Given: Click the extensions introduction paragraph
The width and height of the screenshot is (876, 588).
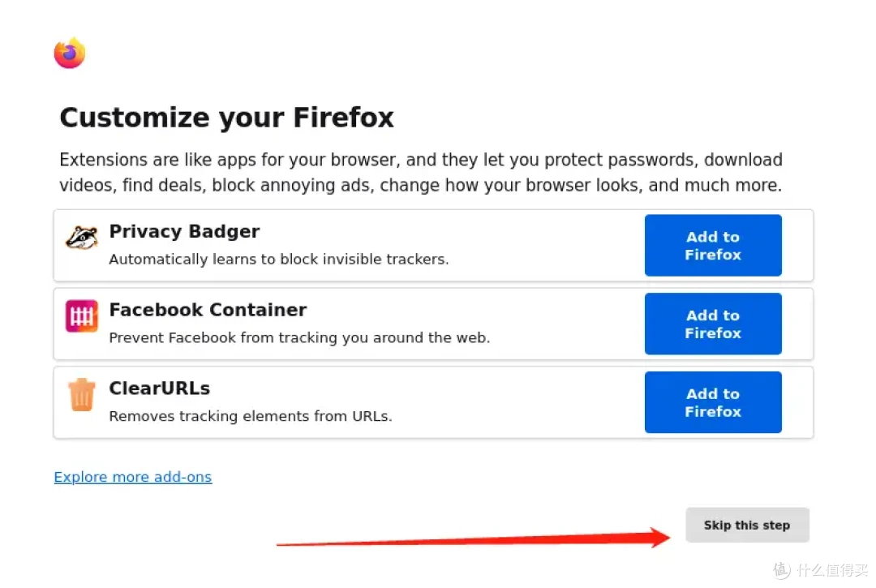Looking at the screenshot, I should point(421,172).
